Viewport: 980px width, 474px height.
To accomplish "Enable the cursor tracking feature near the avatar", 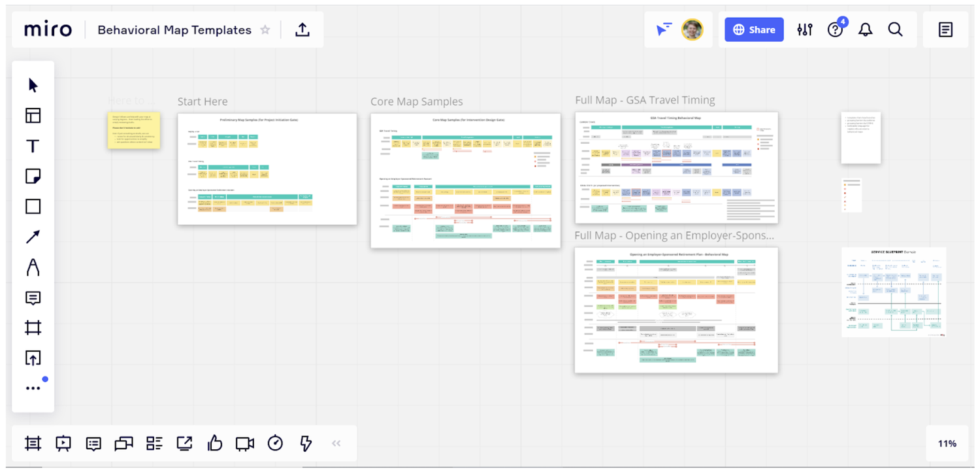I will tap(664, 29).
